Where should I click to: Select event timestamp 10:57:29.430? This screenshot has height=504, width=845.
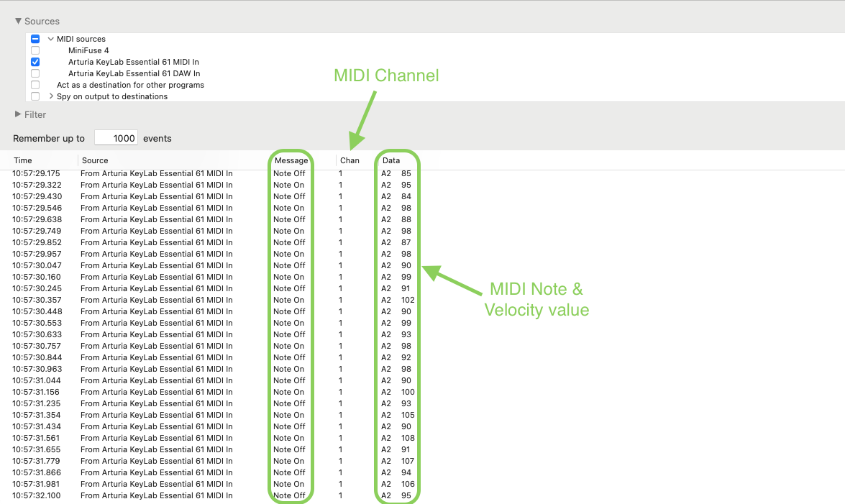point(37,196)
